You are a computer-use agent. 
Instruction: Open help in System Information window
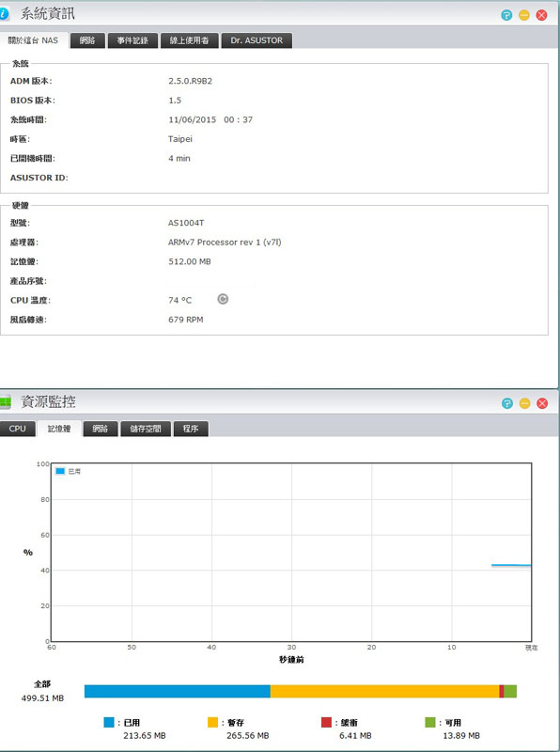pos(506,15)
